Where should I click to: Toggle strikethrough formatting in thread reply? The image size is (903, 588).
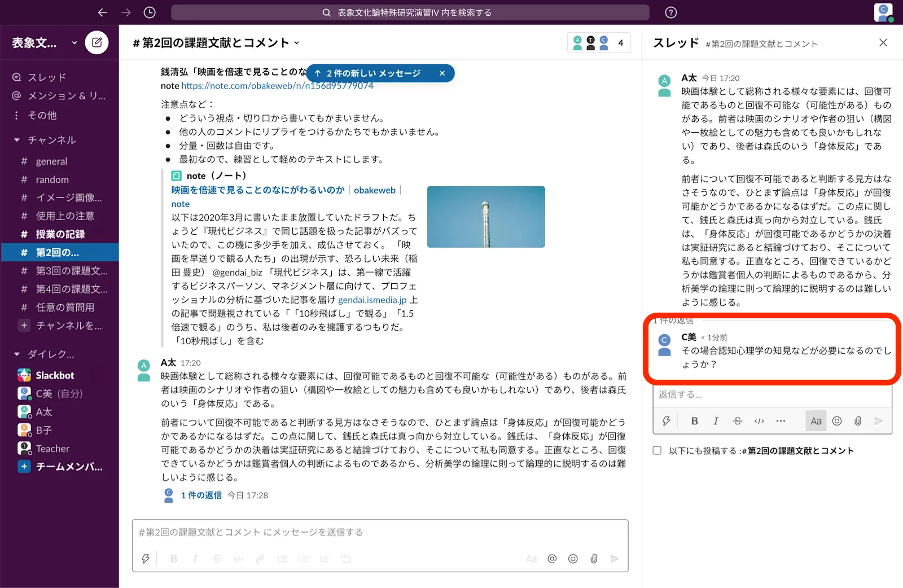pyautogui.click(x=738, y=421)
